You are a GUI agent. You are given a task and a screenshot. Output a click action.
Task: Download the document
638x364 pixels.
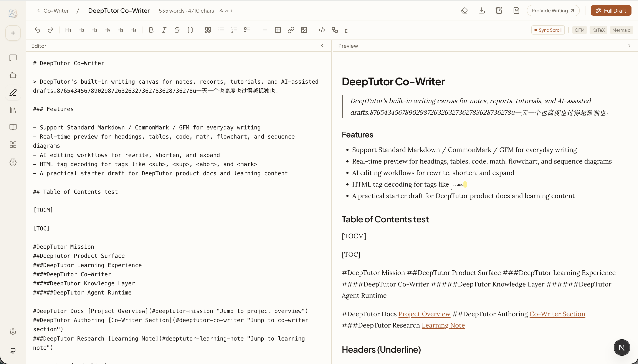[x=482, y=10]
